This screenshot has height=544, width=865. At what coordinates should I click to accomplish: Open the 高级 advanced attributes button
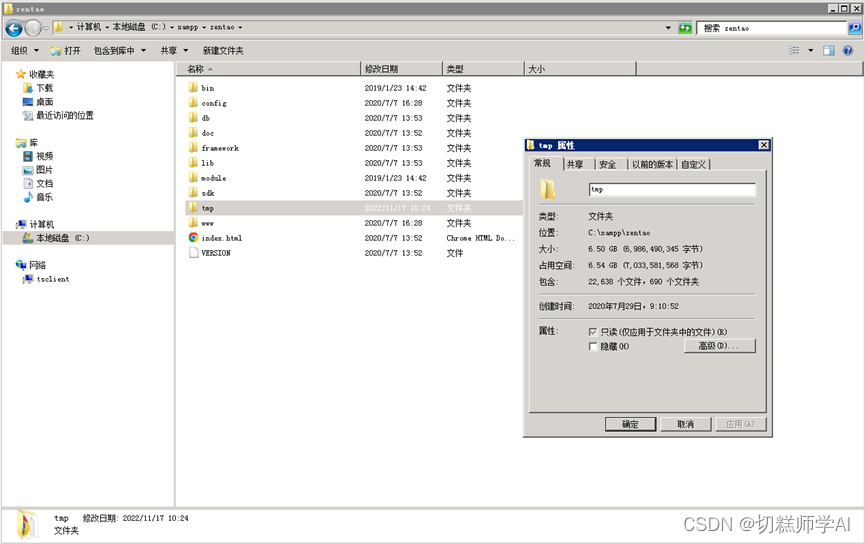pos(719,346)
